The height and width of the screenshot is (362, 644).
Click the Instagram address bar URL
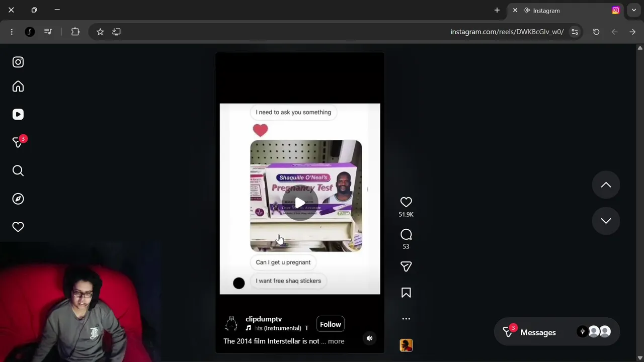point(507,32)
